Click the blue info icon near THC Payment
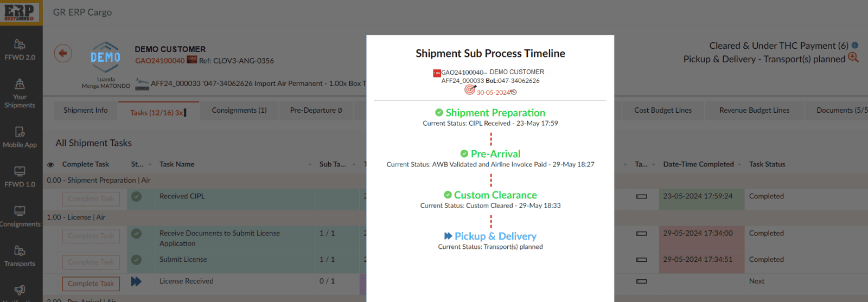Screen dimensions: 868x302 tap(855, 46)
